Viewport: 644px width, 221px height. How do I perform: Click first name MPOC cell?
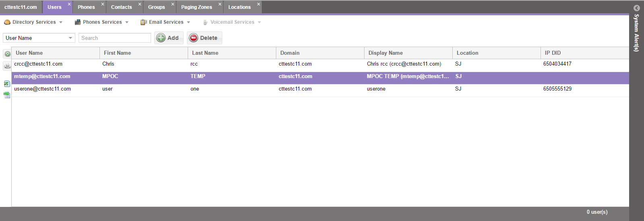pyautogui.click(x=110, y=76)
